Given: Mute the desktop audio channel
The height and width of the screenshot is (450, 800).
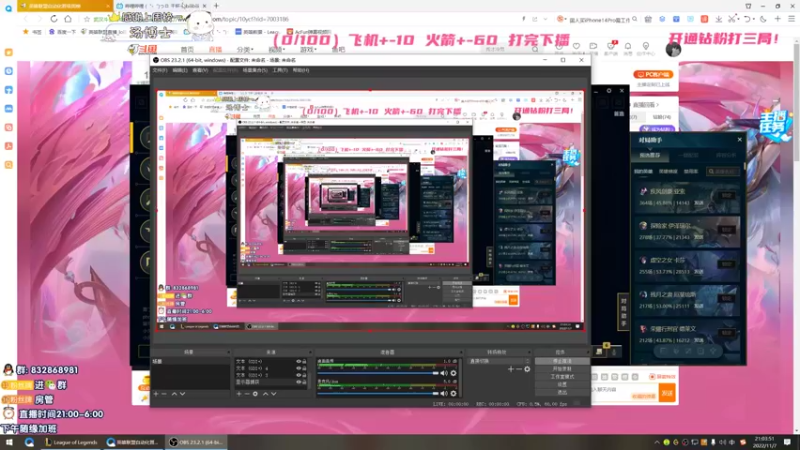Looking at the screenshot, I should [444, 373].
